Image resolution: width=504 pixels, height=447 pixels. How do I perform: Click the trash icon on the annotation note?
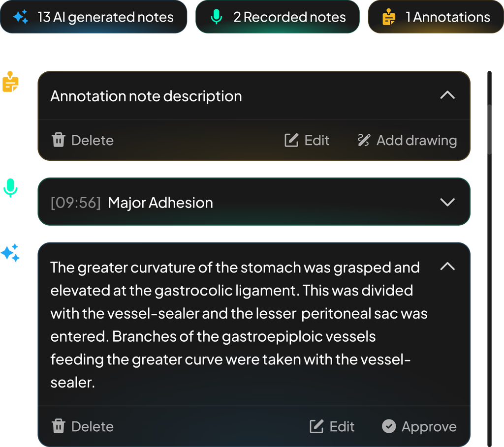point(59,140)
